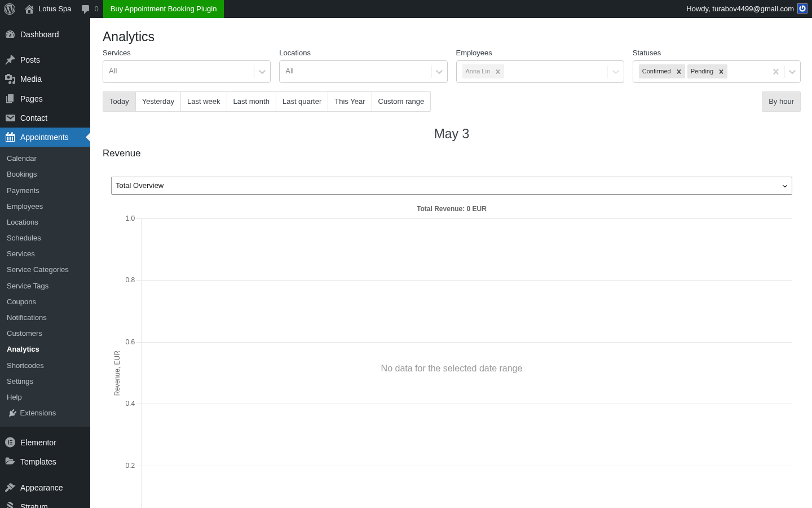Choose the Custom range option
This screenshot has width=812, height=508.
pos(401,102)
